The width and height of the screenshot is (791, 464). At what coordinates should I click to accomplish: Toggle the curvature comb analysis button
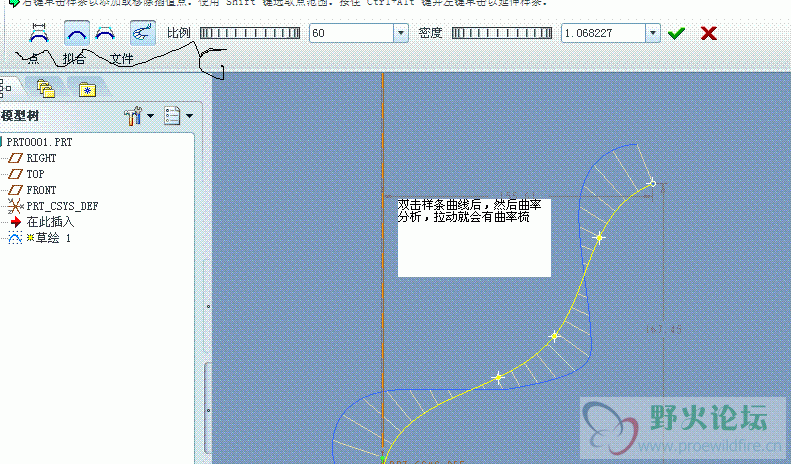tap(142, 33)
